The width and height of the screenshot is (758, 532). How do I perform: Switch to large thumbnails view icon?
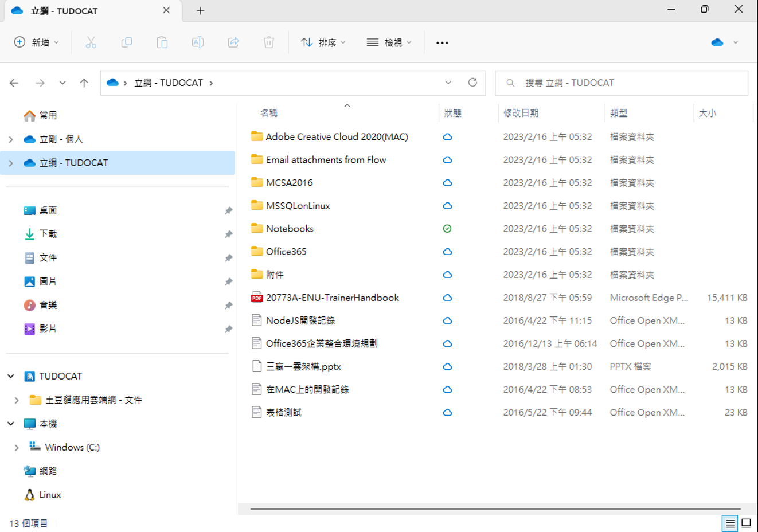pyautogui.click(x=746, y=523)
